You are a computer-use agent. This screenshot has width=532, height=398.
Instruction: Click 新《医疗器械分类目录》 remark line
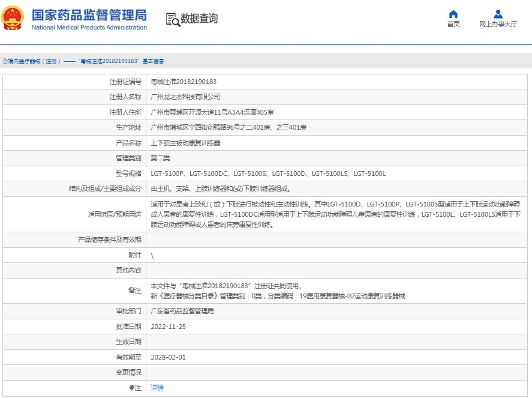(278, 296)
